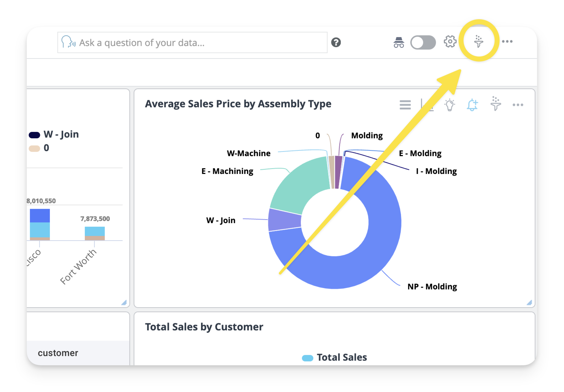Open hamburger menu on Average Sales chart
The height and width of the screenshot is (392, 564).
coord(405,105)
